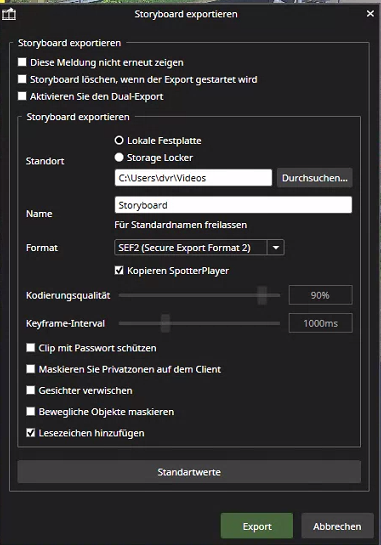Click the storyboard icon in the title bar
Screen dimensions: 381x545
(x=9, y=14)
